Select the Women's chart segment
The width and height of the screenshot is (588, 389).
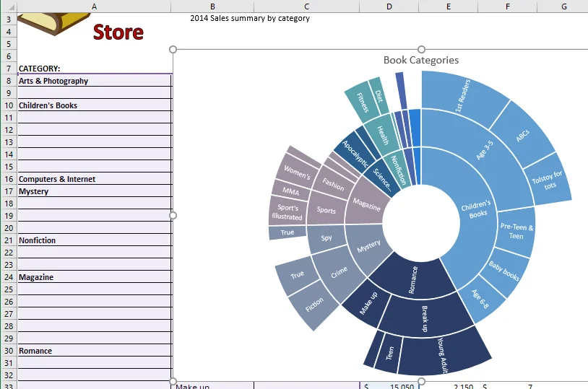tap(297, 172)
